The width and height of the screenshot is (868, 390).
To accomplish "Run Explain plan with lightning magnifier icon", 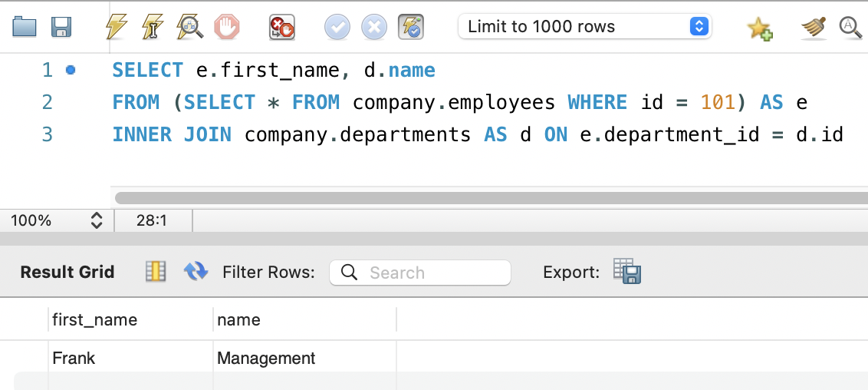I will click(190, 27).
